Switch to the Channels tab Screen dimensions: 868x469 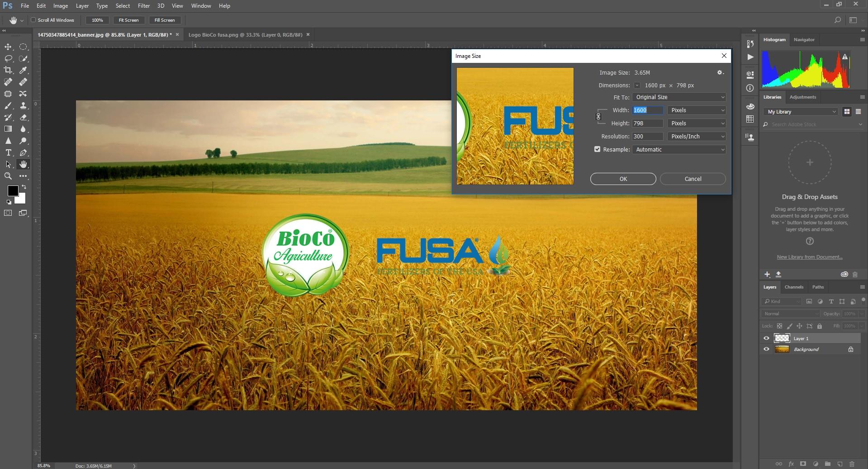(794, 287)
